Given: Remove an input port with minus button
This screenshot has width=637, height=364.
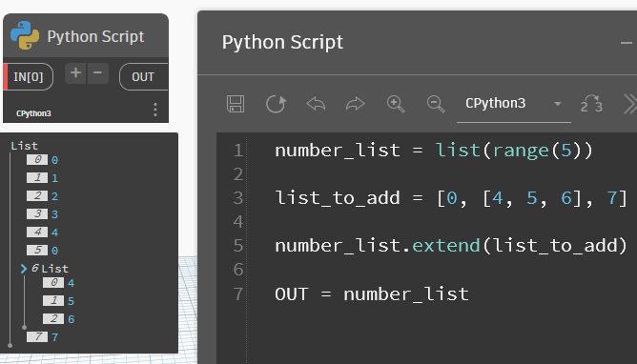Looking at the screenshot, I should pos(97,73).
